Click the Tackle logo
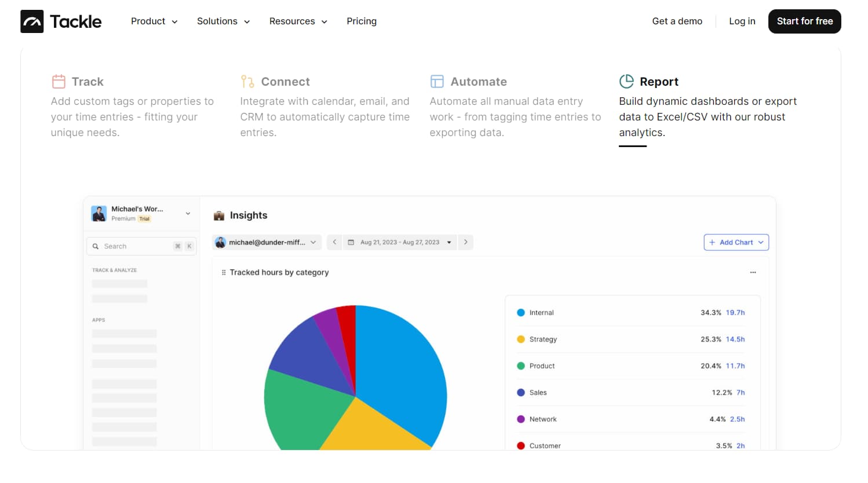Viewport: 868px width, 483px height. (x=60, y=21)
